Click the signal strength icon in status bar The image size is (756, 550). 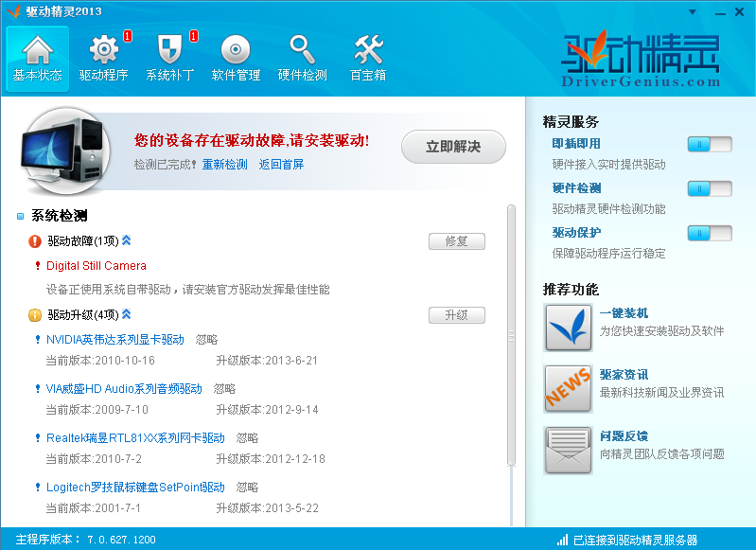coord(562,540)
